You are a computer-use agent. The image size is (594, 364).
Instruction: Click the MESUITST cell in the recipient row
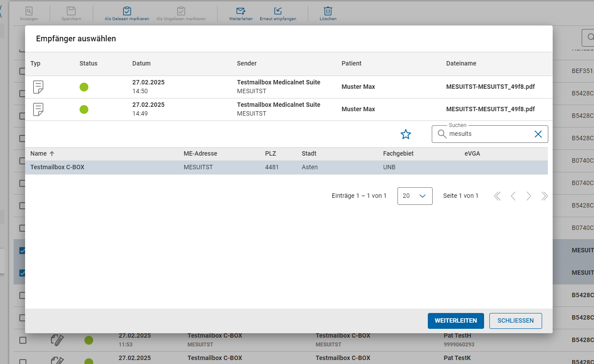(198, 167)
